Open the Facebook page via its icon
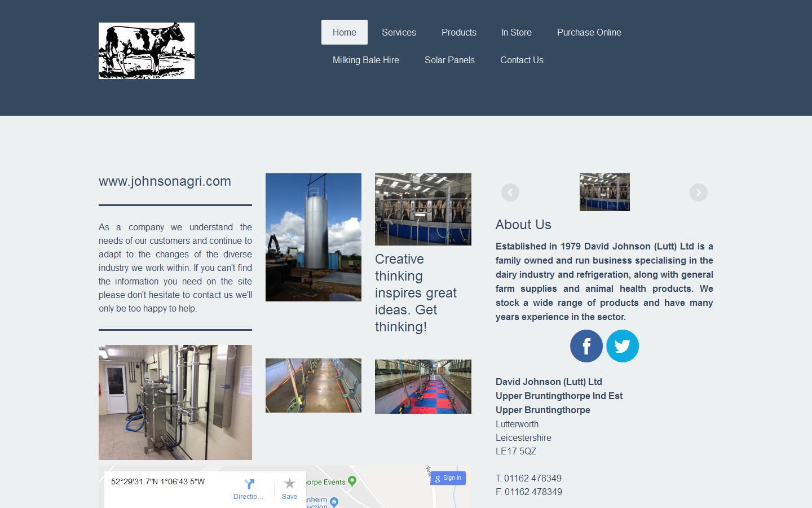Viewport: 812px width, 508px height. coord(586,346)
